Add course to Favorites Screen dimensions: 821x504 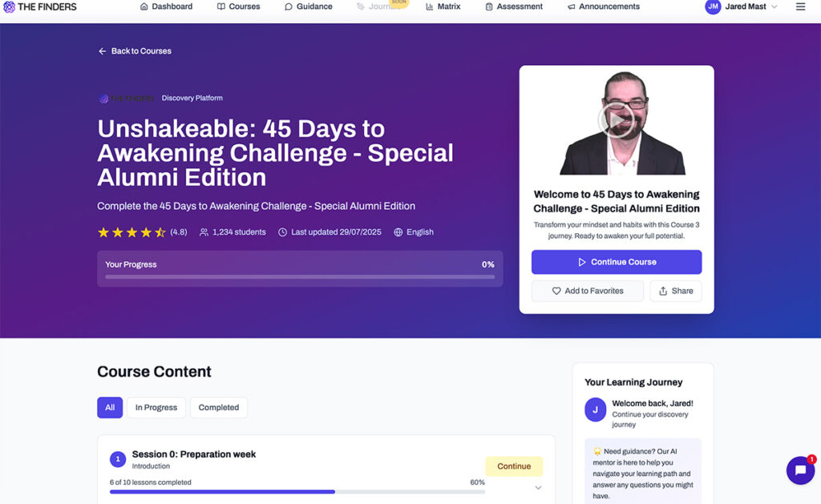tap(588, 291)
